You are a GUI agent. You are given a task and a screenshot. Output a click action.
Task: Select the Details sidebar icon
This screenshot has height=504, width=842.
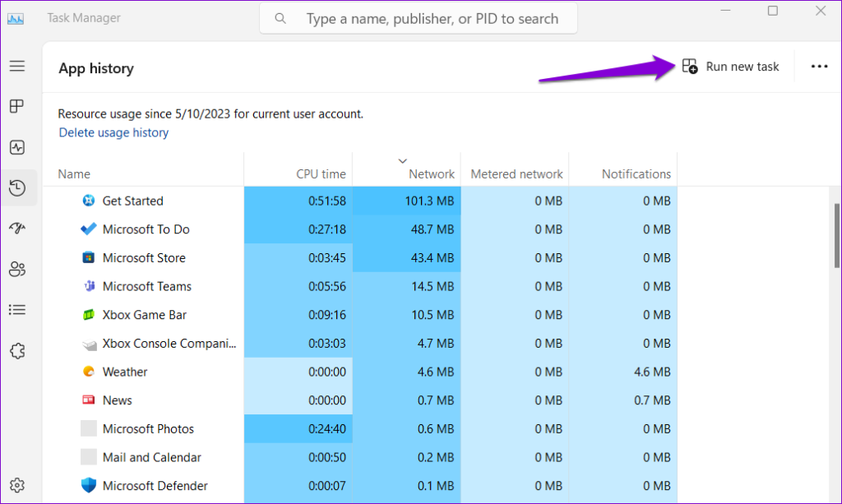[17, 309]
